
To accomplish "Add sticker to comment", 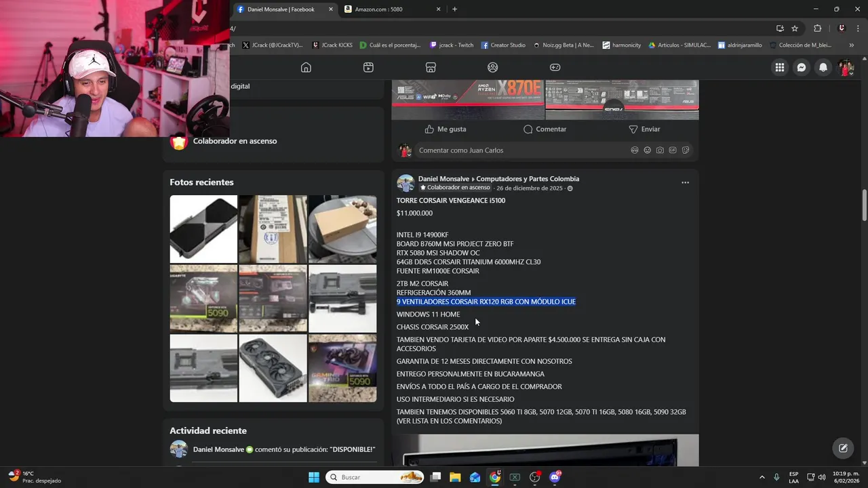I will (686, 150).
